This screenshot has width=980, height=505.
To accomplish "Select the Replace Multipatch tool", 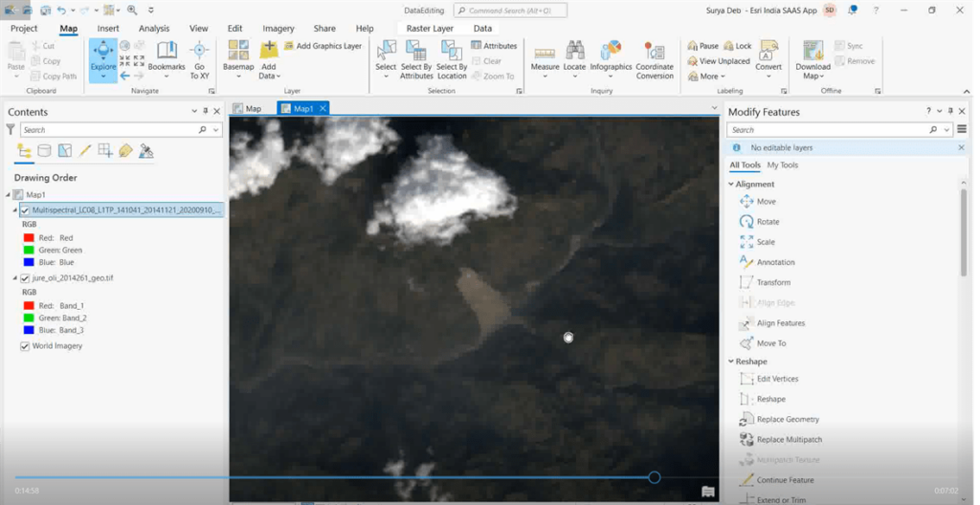I will [781, 439].
